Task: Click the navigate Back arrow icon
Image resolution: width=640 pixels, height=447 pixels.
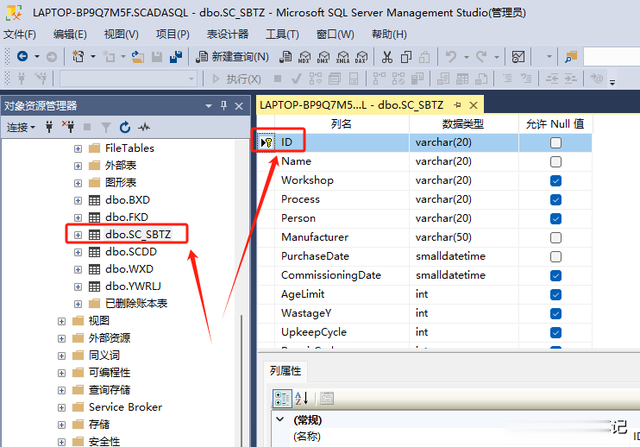Action: pos(22,56)
